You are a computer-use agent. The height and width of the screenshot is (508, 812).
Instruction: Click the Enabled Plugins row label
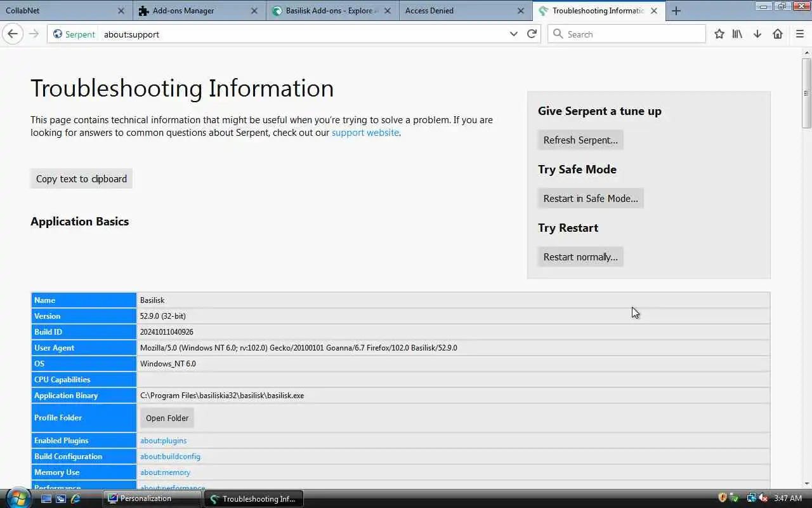(x=84, y=441)
